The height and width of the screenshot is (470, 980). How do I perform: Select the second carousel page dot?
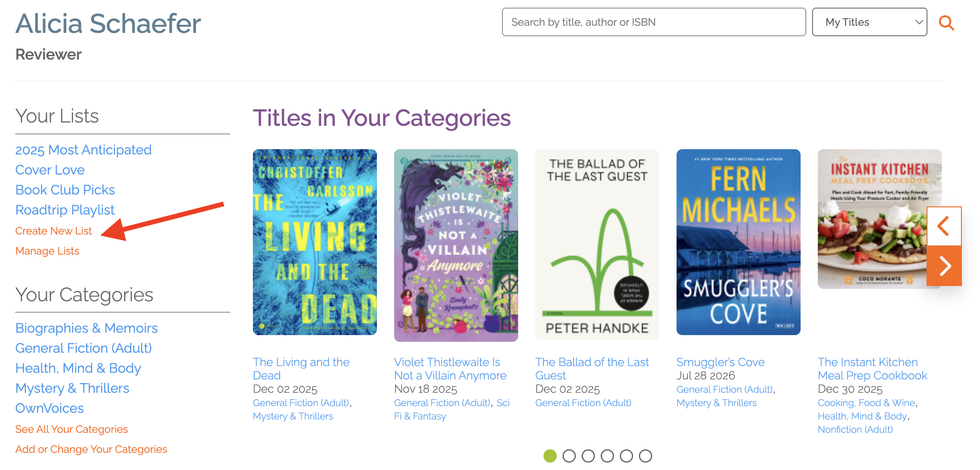point(569,456)
